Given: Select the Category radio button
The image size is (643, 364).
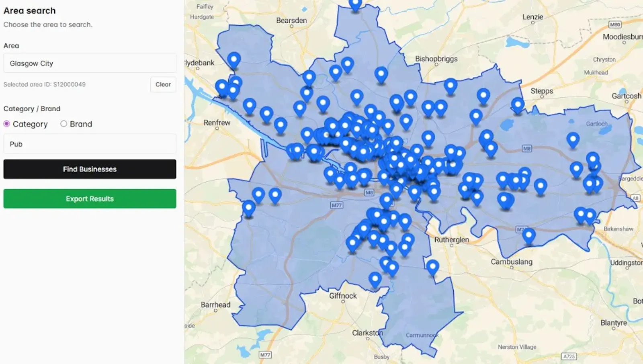Looking at the screenshot, I should tap(7, 124).
